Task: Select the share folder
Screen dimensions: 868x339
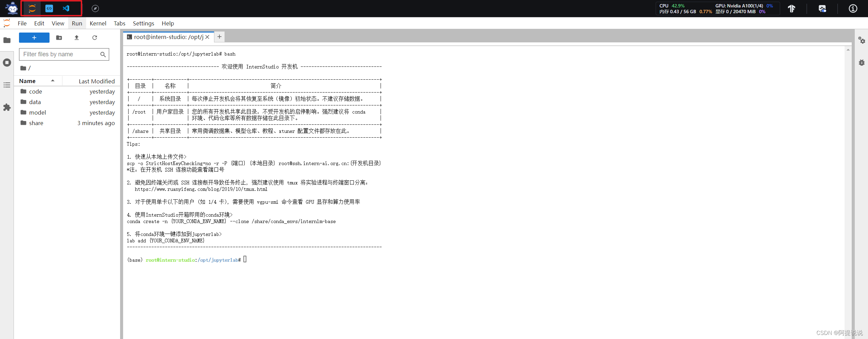Action: (67, 123)
